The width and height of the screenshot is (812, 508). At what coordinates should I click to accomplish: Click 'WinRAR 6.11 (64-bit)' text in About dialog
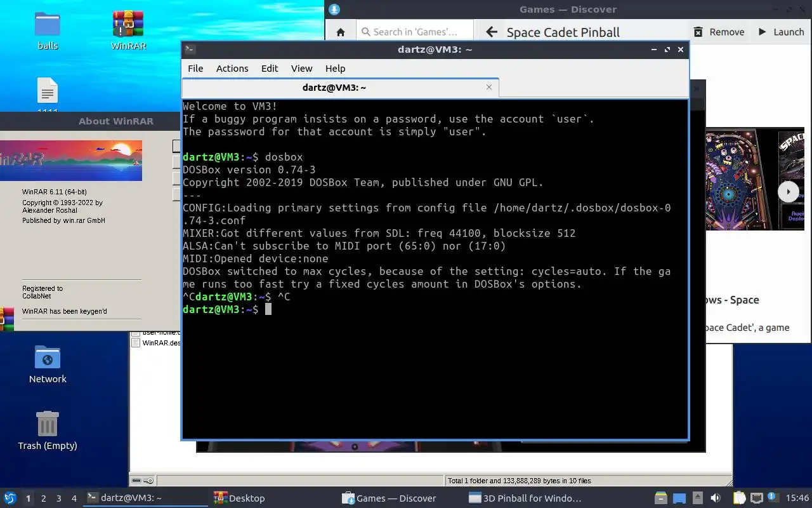tap(55, 192)
